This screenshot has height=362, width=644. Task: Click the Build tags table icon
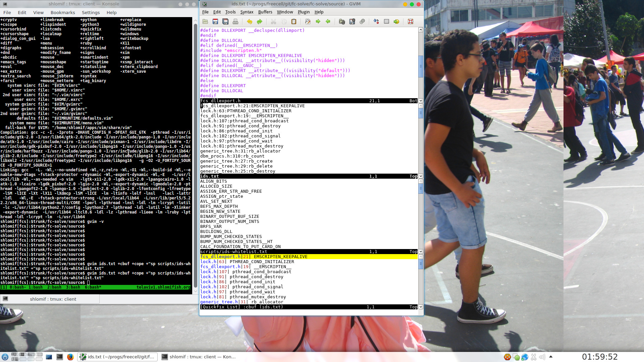[x=386, y=21]
